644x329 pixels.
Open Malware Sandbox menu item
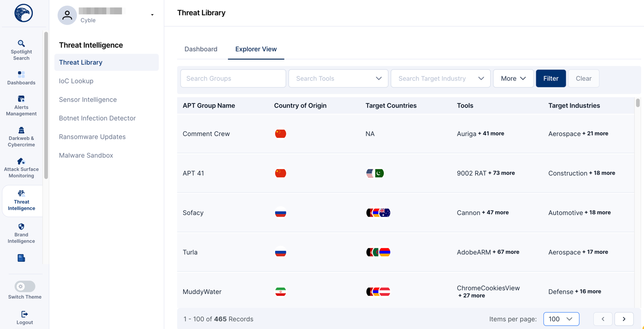(x=86, y=156)
